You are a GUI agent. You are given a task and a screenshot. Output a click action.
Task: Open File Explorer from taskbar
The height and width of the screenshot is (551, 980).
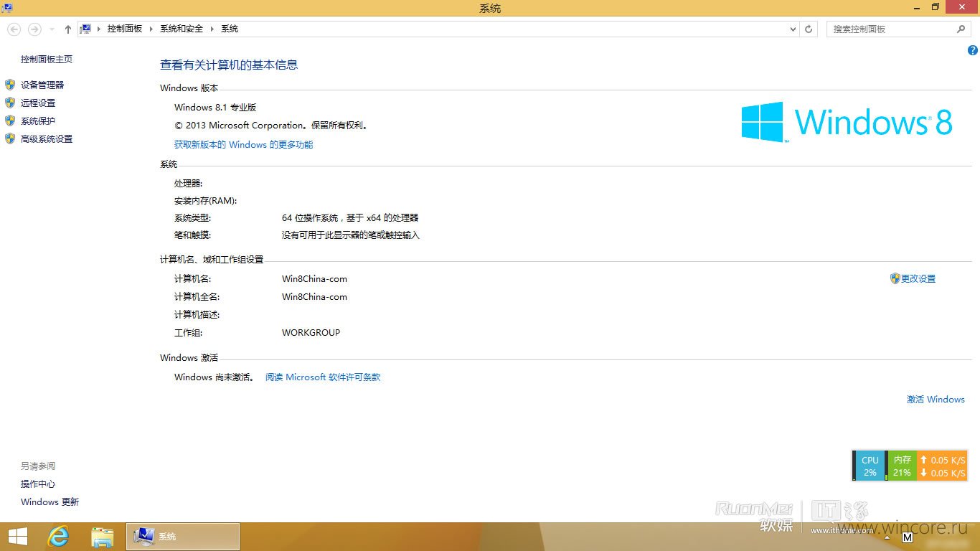pos(103,537)
